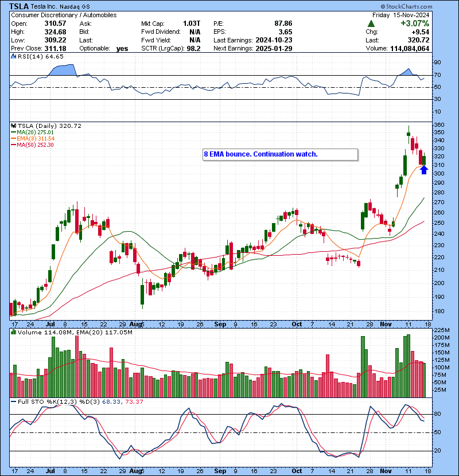Click the green up-triangle change indicator
Image resolution: width=459 pixels, height=476 pixels.
[371, 24]
